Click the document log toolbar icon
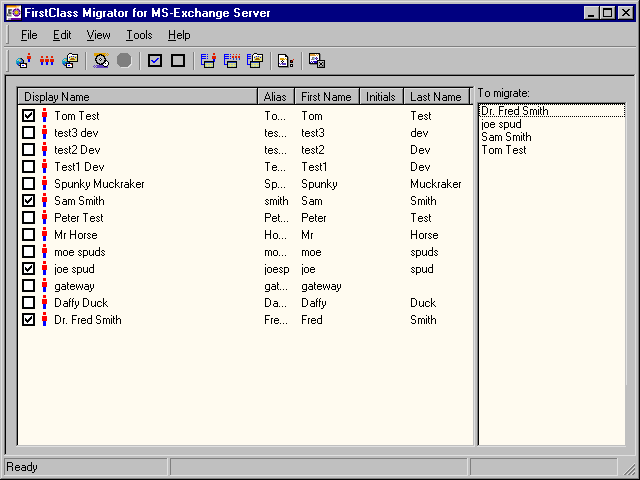Viewport: 640px width, 480px height. point(286,61)
